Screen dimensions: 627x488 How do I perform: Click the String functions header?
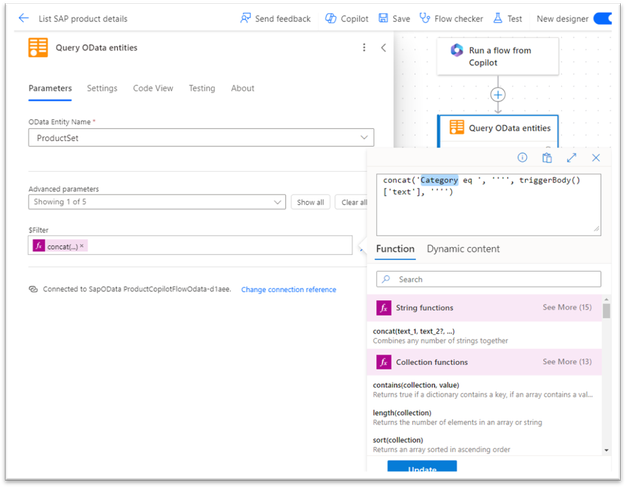(x=484, y=308)
